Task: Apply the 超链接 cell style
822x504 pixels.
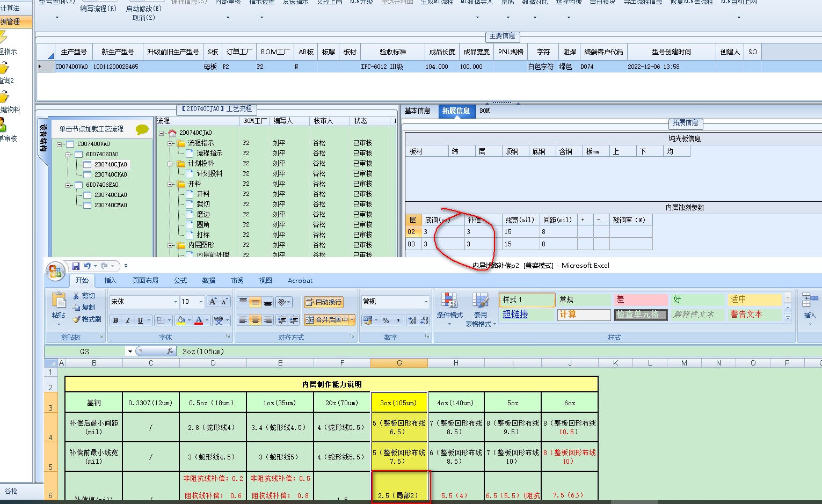Action: (x=527, y=315)
